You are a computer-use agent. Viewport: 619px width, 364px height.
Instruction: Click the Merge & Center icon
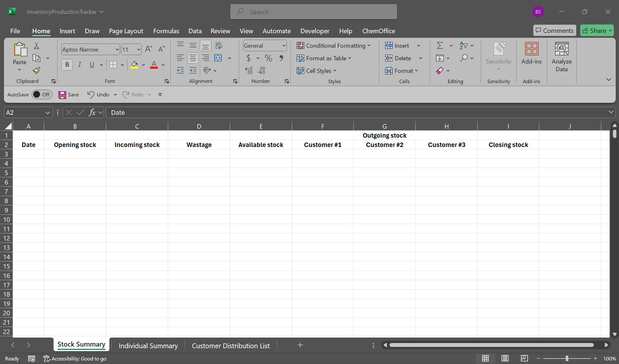click(218, 58)
